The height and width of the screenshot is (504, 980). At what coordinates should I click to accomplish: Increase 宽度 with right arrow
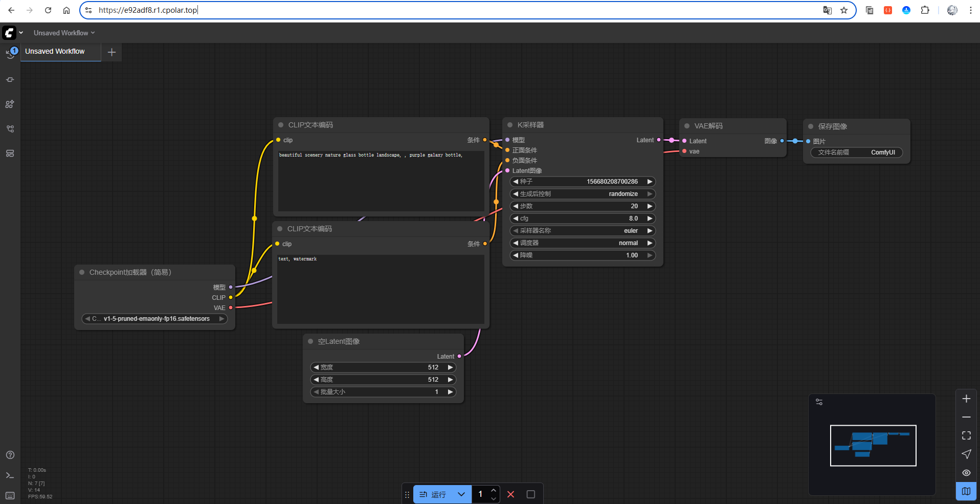[x=451, y=367]
